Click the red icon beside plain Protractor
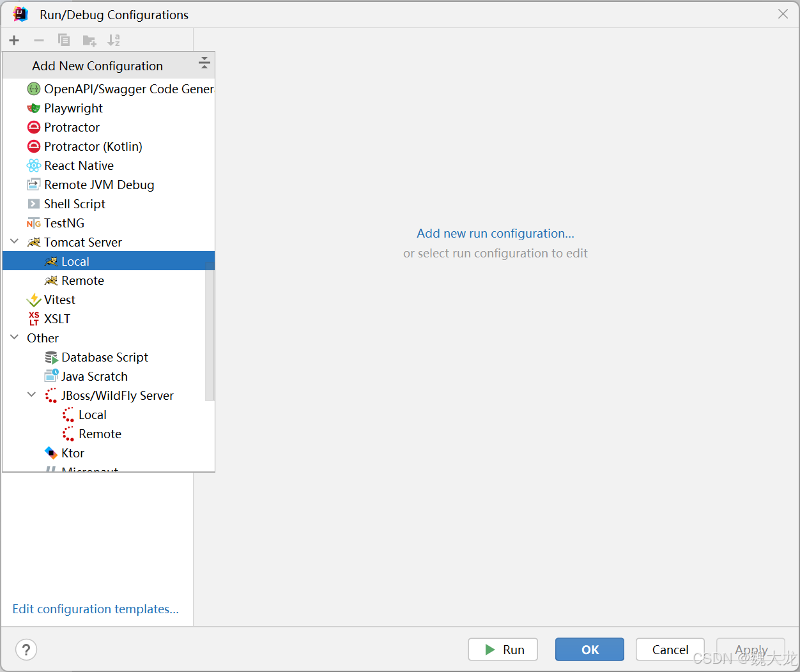800x672 pixels. (x=34, y=127)
